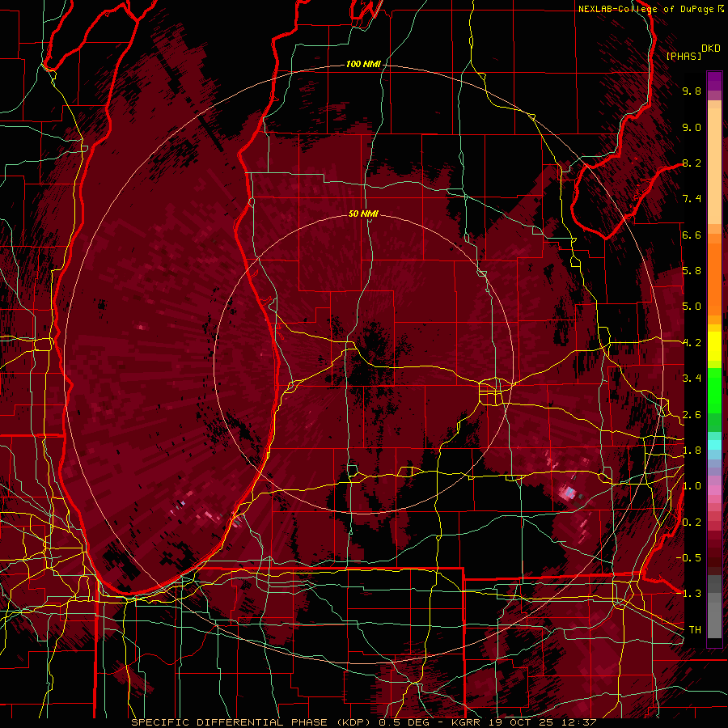Viewport: 728px width, 728px height.
Task: Select the 2.6 value on the scale
Action: tap(692, 415)
